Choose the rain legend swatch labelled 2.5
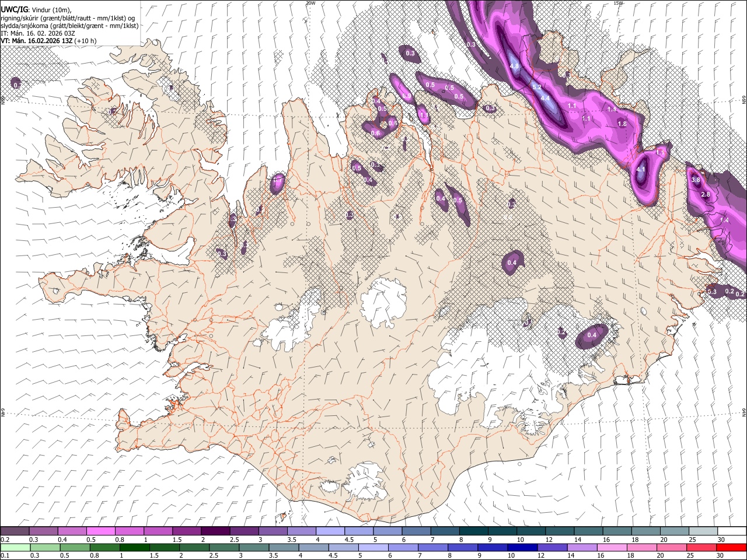747x560 pixels. (224, 547)
